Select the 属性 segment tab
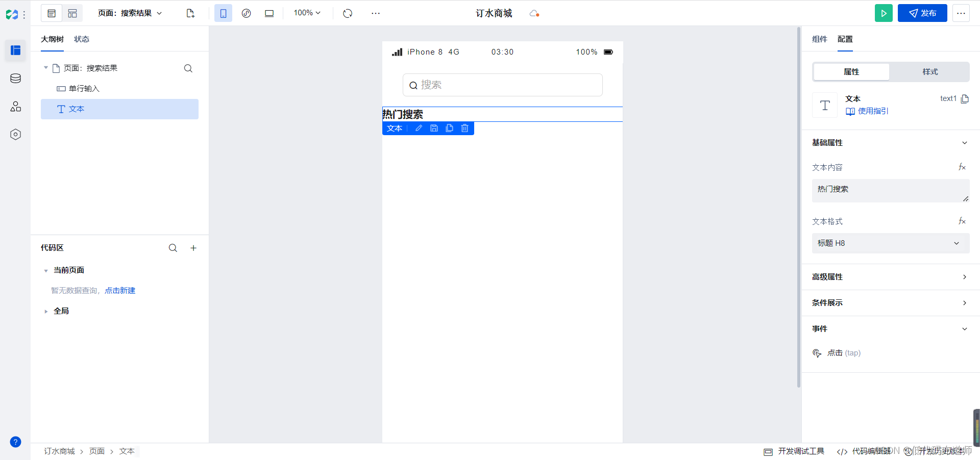Image resolution: width=980 pixels, height=460 pixels. tap(851, 72)
